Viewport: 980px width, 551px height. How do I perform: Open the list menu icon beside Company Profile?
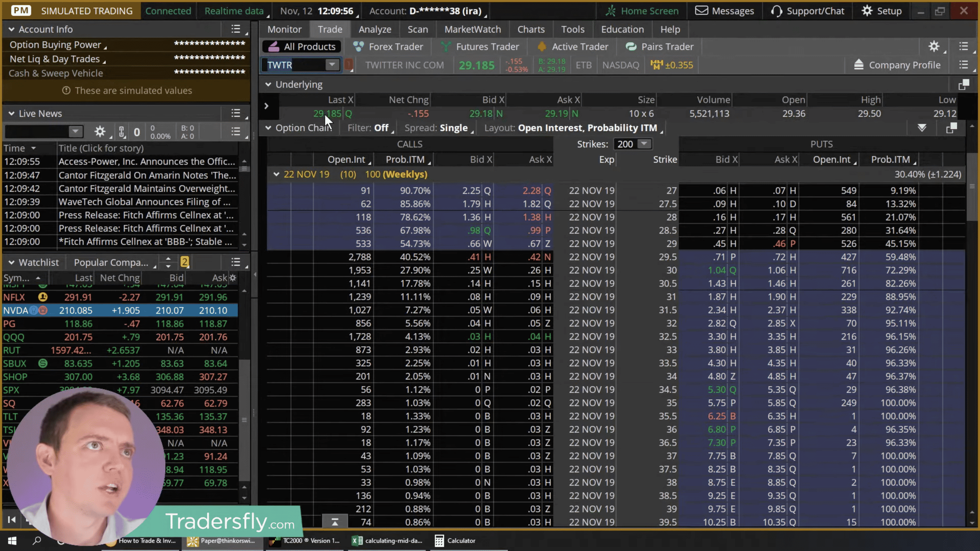click(964, 65)
